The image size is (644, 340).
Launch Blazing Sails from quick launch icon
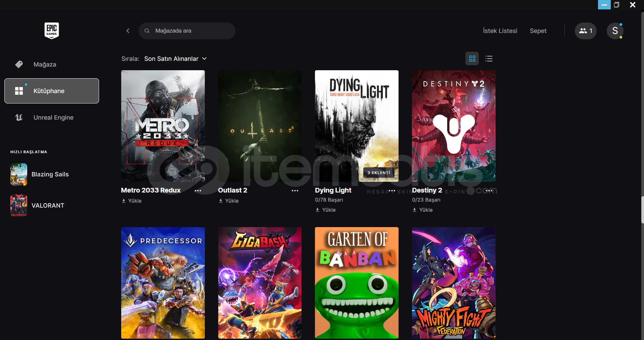[x=19, y=174]
